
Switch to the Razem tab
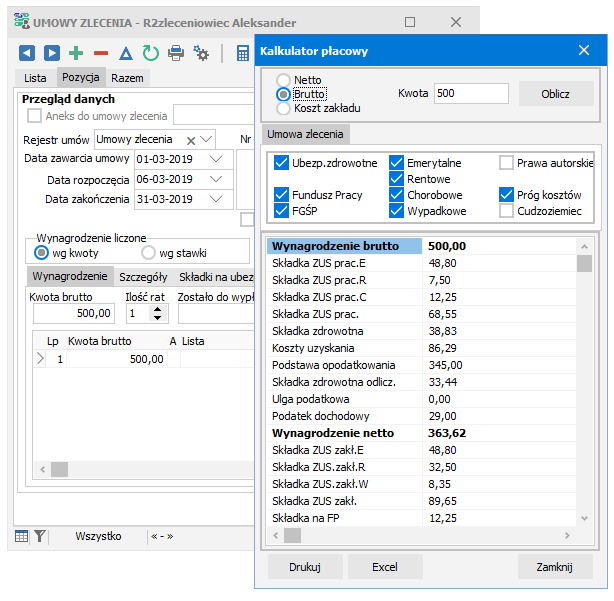(127, 78)
